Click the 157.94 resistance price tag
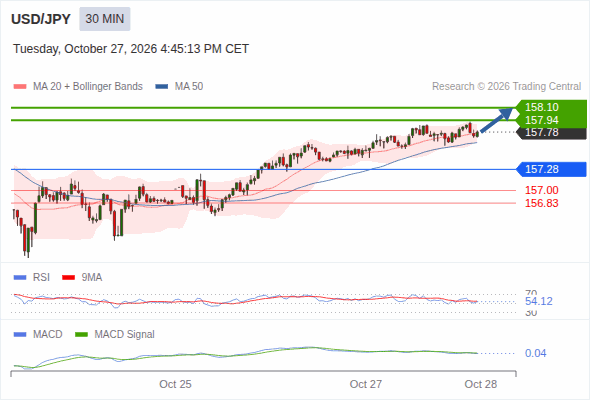590x400 pixels. tap(551, 120)
